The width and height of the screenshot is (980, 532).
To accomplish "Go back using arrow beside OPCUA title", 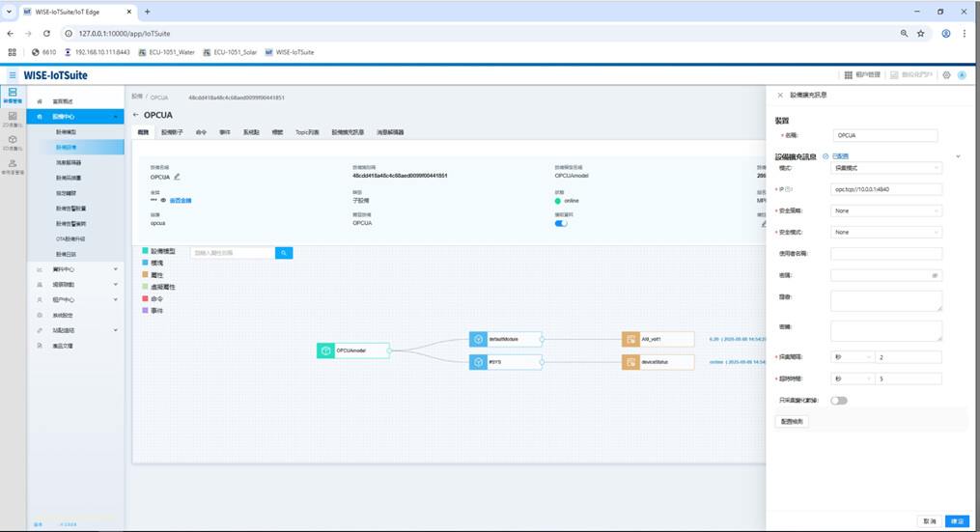I will pos(135,115).
